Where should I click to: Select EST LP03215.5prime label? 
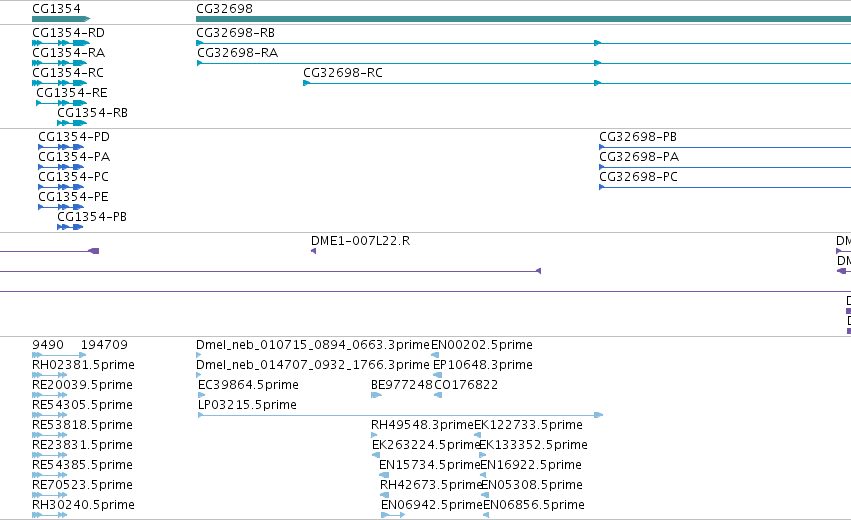click(x=247, y=405)
